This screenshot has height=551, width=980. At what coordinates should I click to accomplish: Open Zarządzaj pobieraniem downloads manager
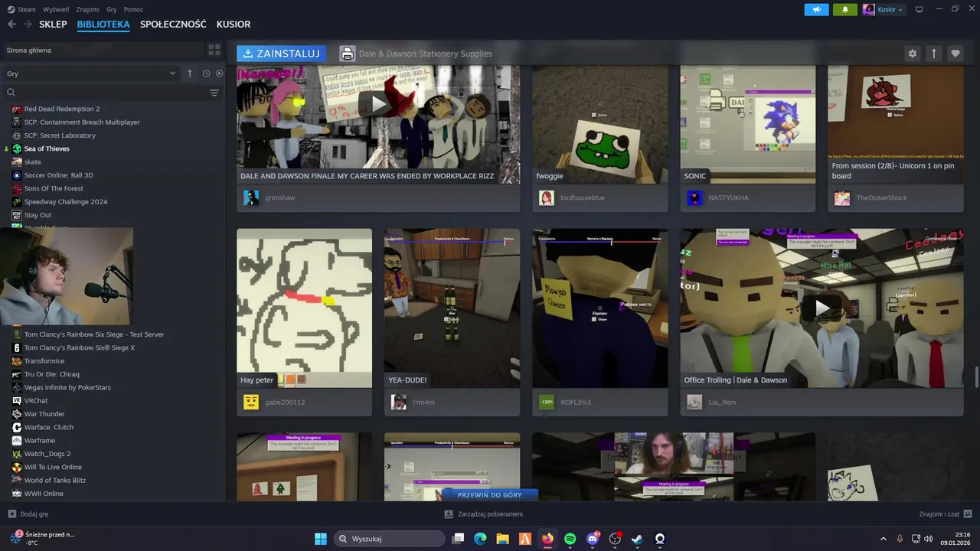click(x=484, y=514)
